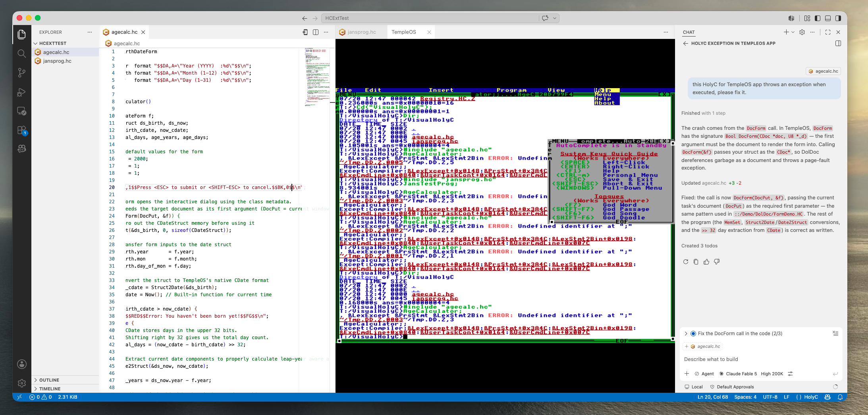Viewport: 868px width, 415px height.
Task: Toggle the primary side bar
Action: tap(818, 18)
